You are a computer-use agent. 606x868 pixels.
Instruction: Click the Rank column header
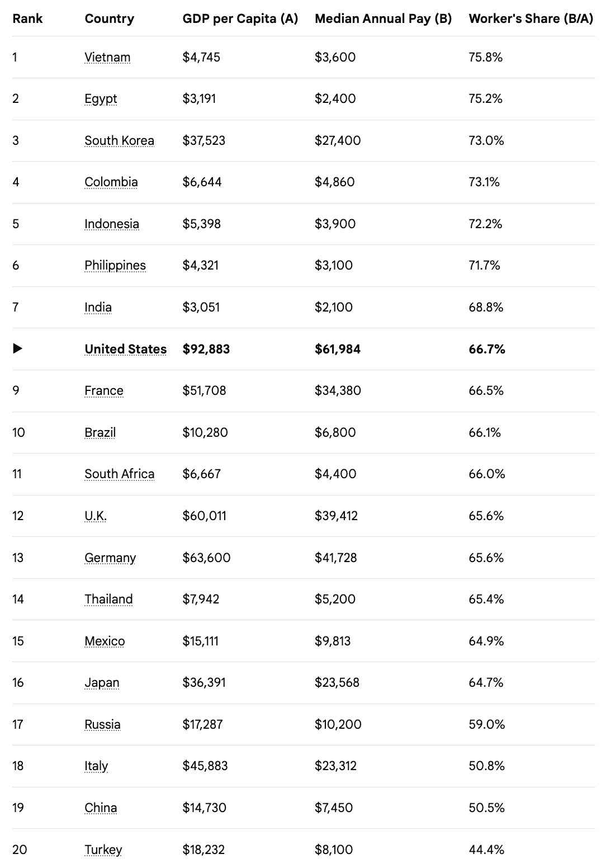[x=27, y=18]
